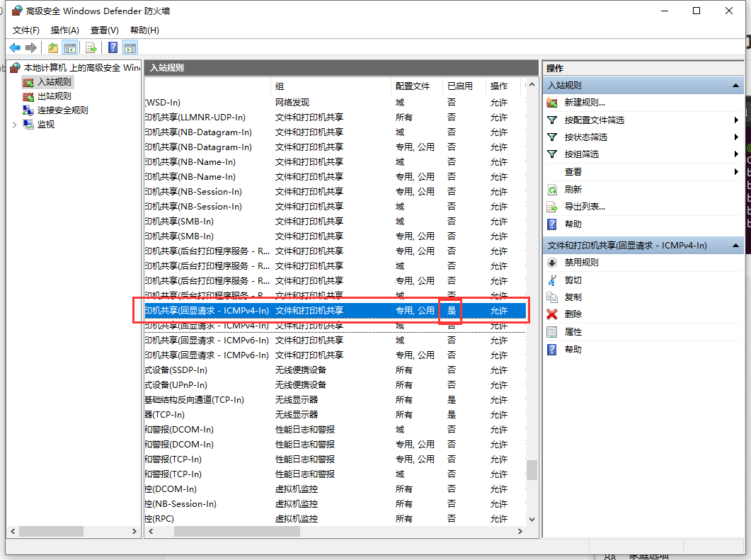Click the 禁用规则 icon

(552, 263)
